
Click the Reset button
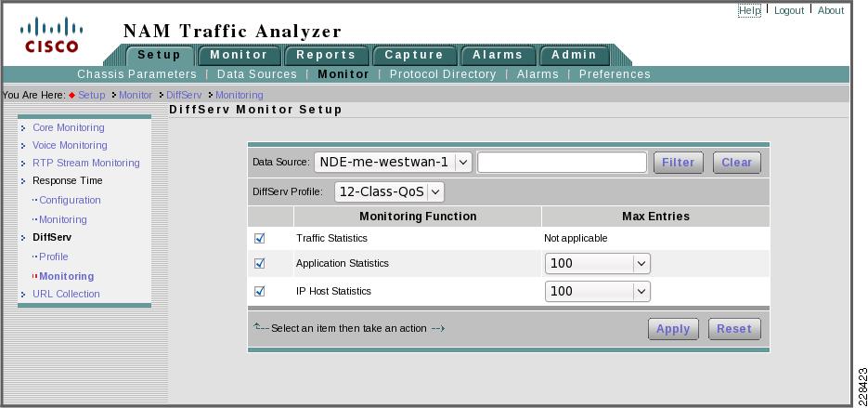click(734, 329)
